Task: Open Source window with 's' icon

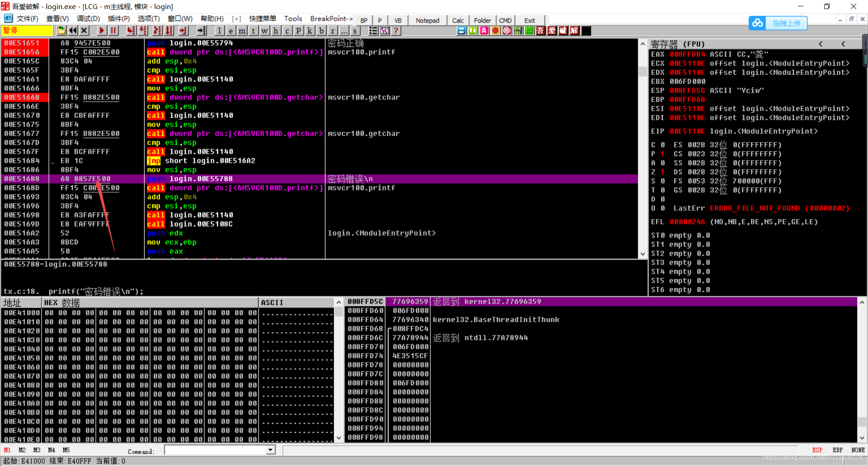Action: point(355,30)
